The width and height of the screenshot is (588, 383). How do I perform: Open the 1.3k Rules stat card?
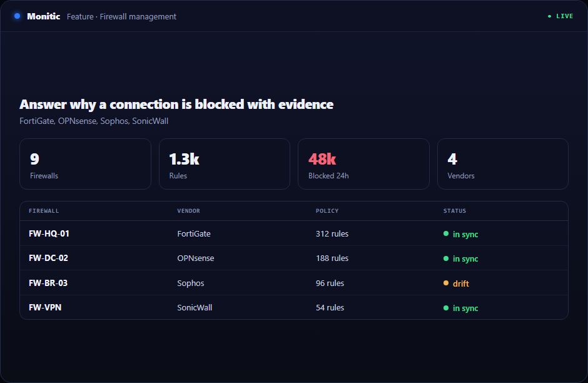(x=224, y=164)
